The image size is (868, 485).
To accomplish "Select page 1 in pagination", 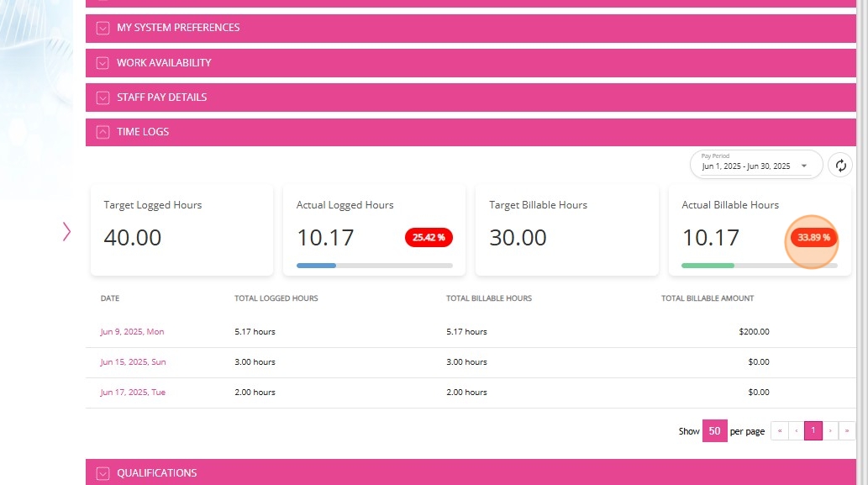I will point(813,430).
